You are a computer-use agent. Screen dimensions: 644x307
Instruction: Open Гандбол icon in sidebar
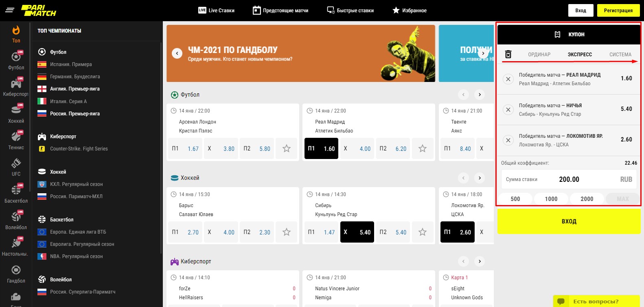click(16, 274)
